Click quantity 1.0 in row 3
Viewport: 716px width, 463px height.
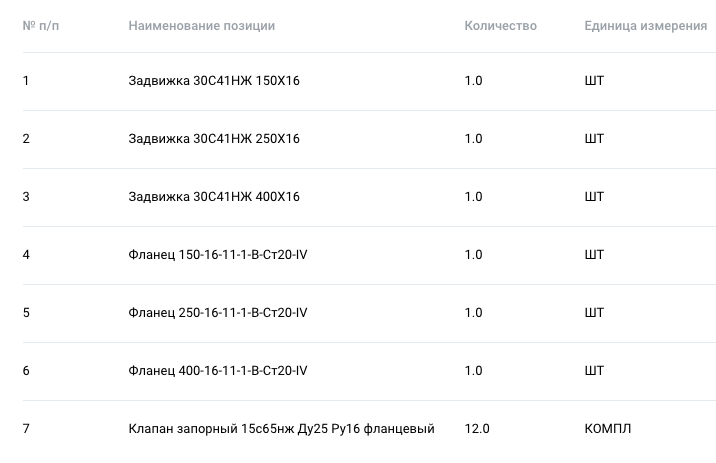click(x=473, y=197)
